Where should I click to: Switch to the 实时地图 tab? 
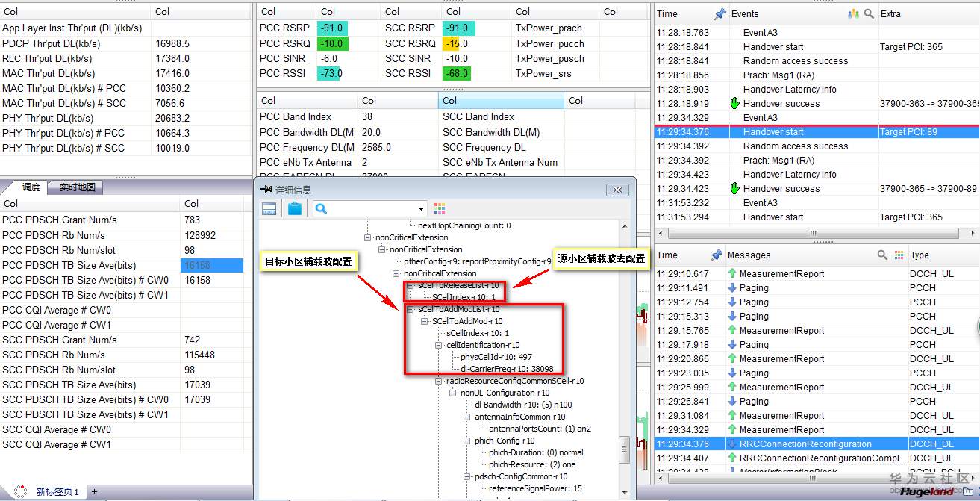click(77, 187)
